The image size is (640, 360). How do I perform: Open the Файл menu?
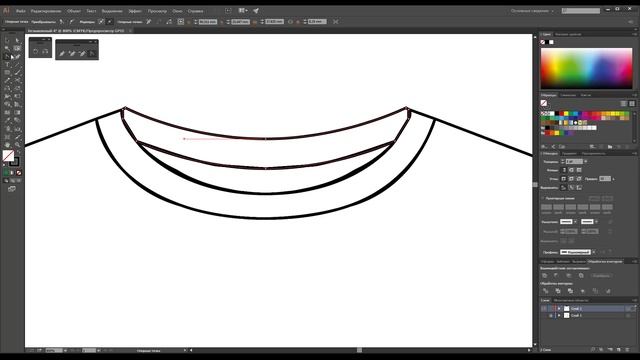20,11
